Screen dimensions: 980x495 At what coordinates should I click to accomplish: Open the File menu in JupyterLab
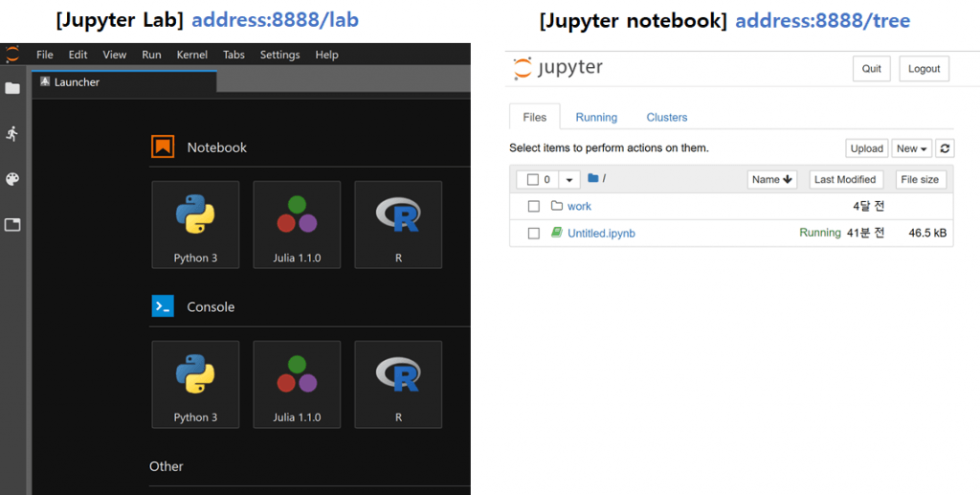[x=44, y=55]
